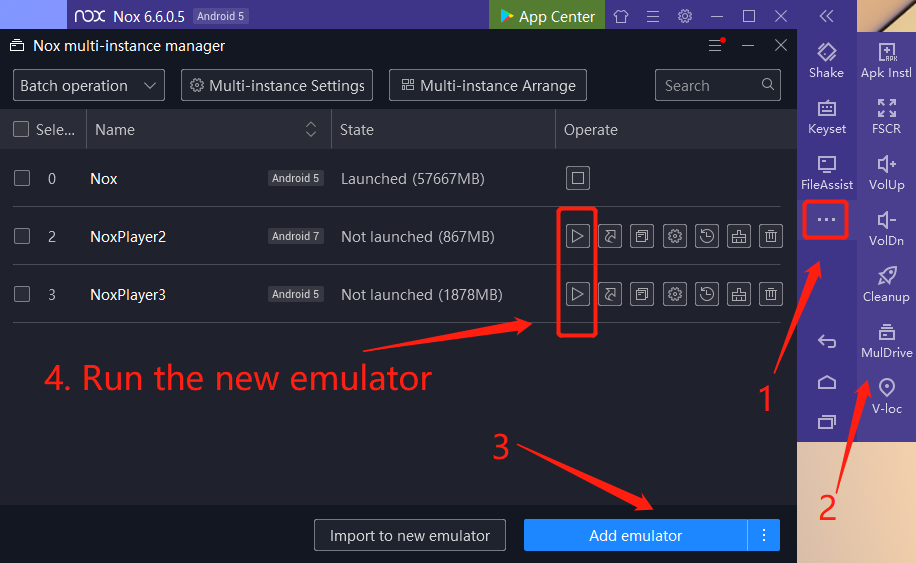Select the NoxPlayer2 name text
The height and width of the screenshot is (563, 916).
click(128, 237)
